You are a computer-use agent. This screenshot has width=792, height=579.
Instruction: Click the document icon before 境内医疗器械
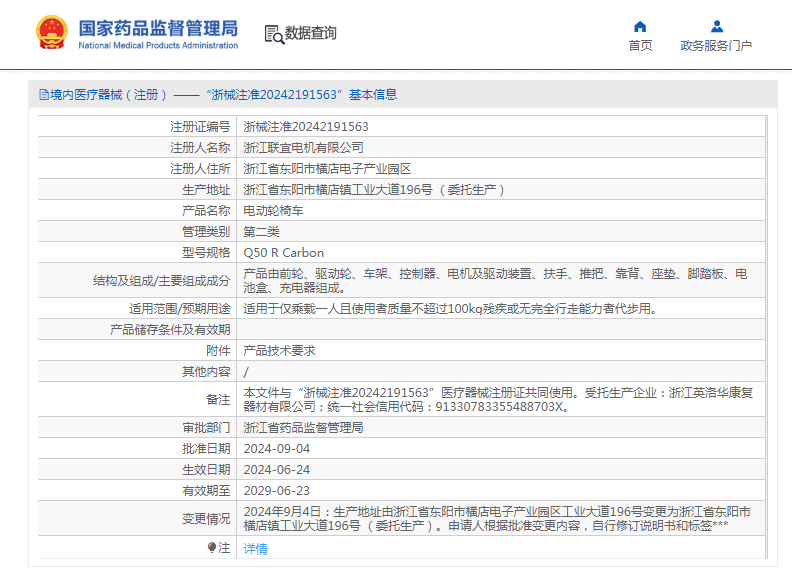pyautogui.click(x=44, y=94)
